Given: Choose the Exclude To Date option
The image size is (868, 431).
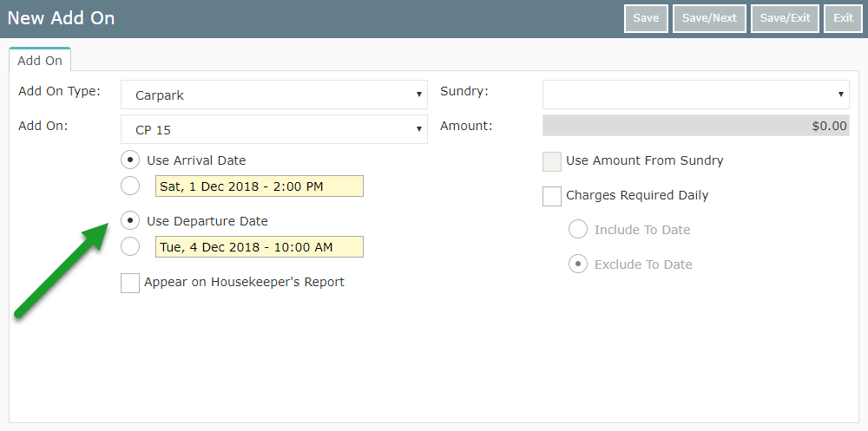Looking at the screenshot, I should 578,264.
